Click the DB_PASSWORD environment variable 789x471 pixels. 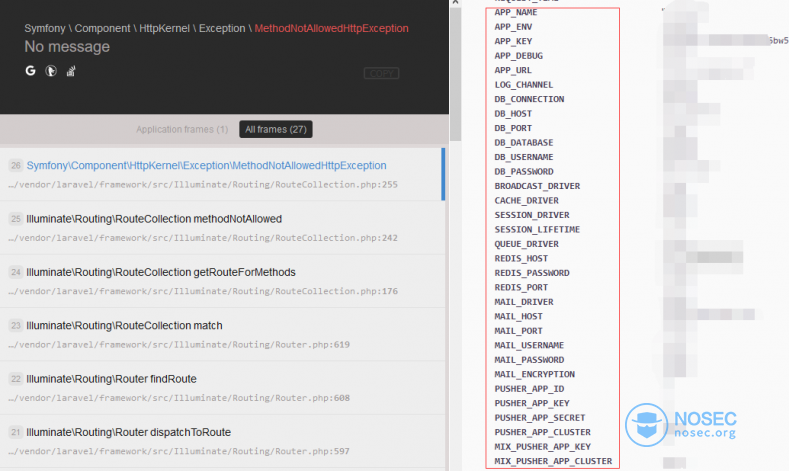coord(523,172)
